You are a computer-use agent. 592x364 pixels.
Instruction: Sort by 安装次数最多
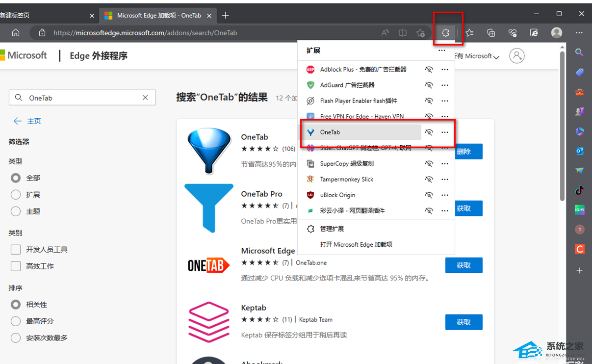pyautogui.click(x=16, y=338)
